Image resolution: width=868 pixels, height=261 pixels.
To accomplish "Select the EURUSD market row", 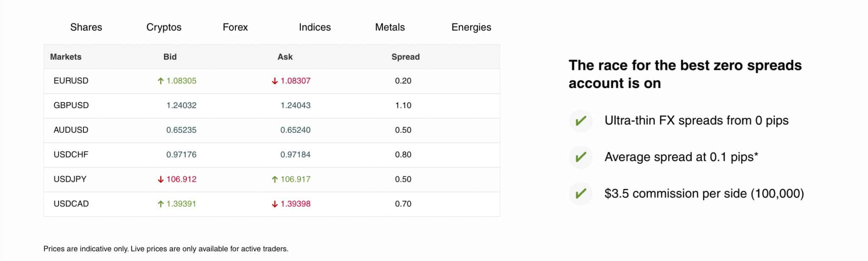I will click(x=71, y=81).
